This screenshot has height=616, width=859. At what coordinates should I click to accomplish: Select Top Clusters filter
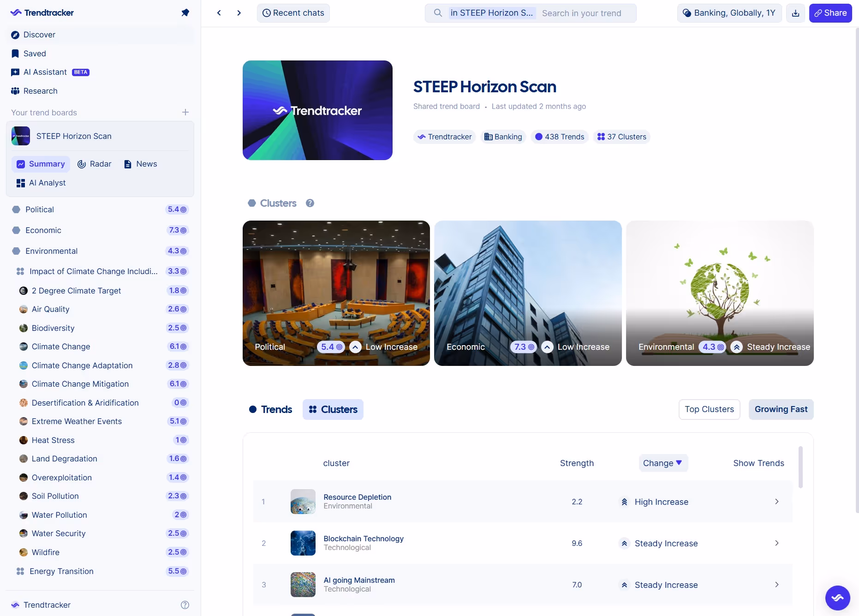709,409
